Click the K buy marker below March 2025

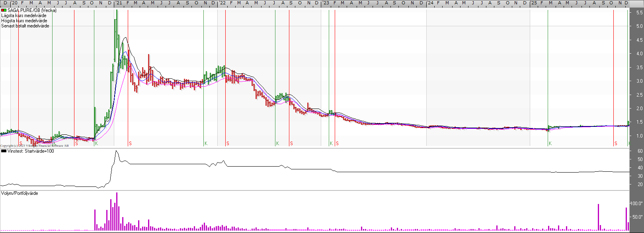coord(550,144)
